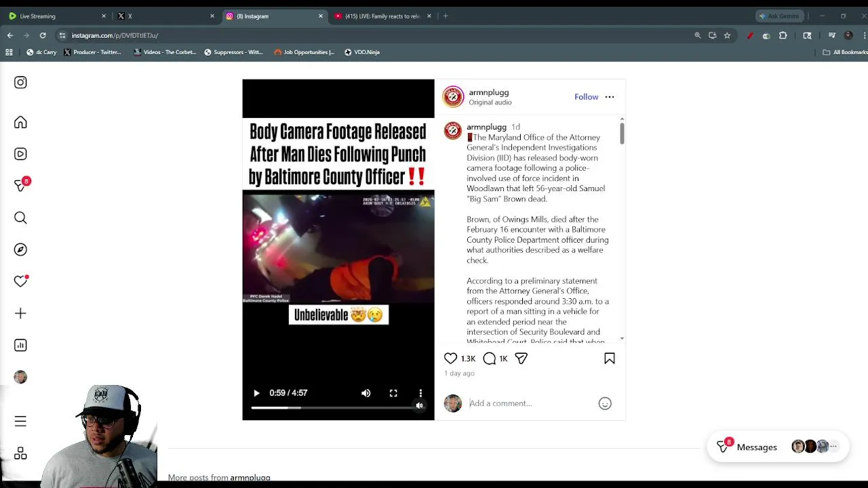This screenshot has width=868, height=488.
Task: Open Videos - The Corbett bookmark
Action: pos(165,52)
